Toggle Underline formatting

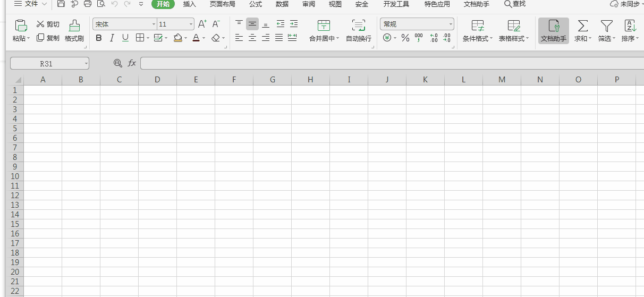(x=125, y=38)
